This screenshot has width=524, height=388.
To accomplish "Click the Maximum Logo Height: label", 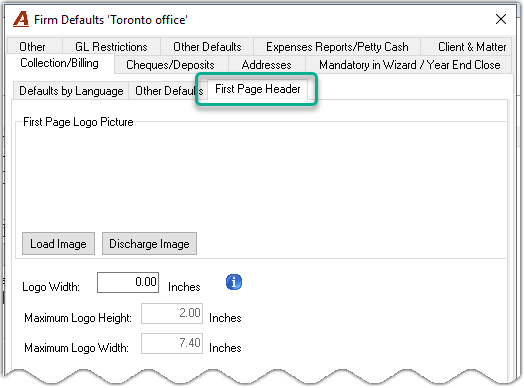I will (x=78, y=317).
